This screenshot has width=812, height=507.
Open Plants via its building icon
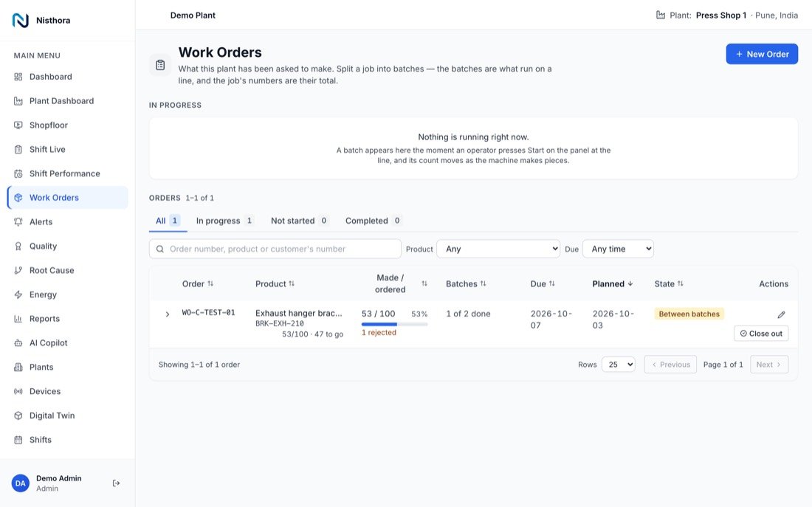point(18,368)
